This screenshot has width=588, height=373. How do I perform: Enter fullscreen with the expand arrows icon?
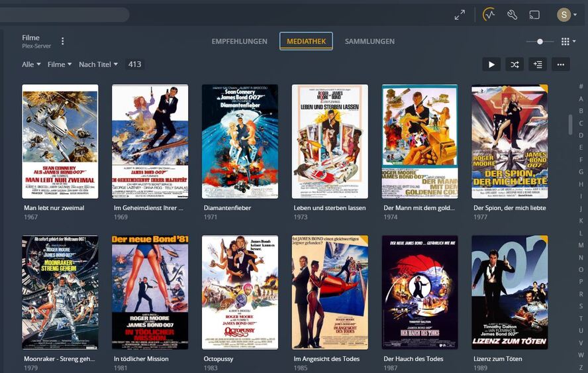point(460,15)
